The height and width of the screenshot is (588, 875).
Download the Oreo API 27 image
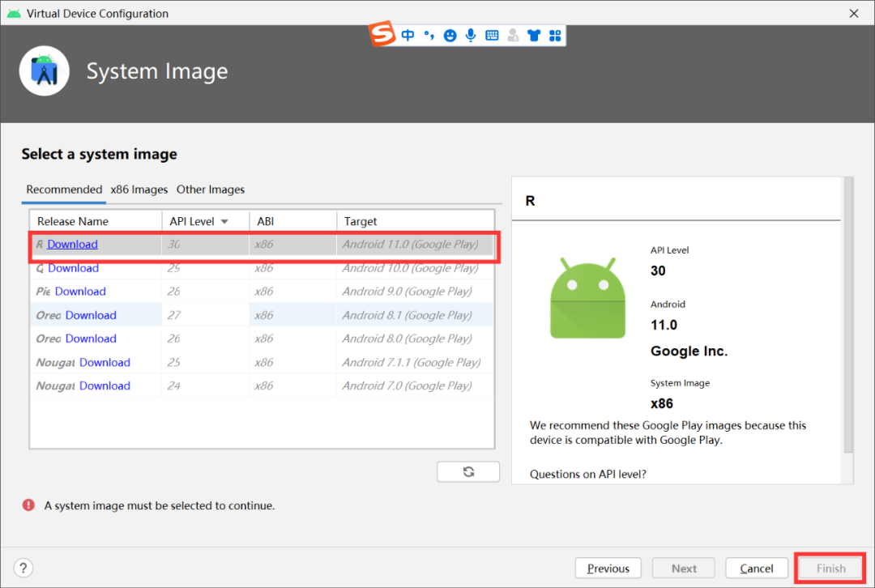pos(91,315)
